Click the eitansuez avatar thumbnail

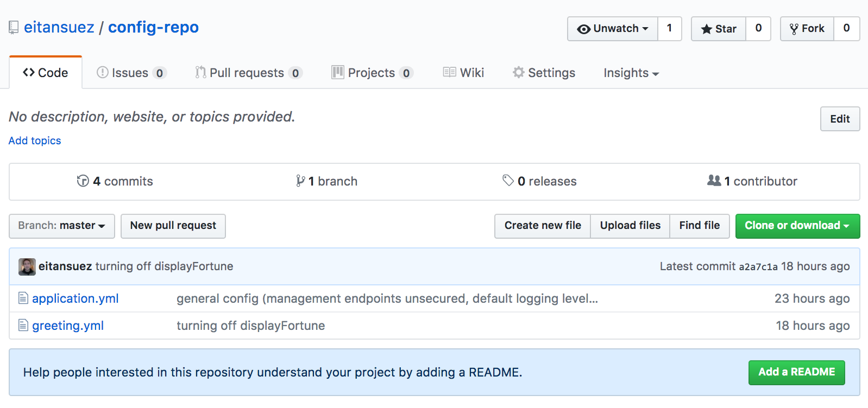(x=27, y=266)
